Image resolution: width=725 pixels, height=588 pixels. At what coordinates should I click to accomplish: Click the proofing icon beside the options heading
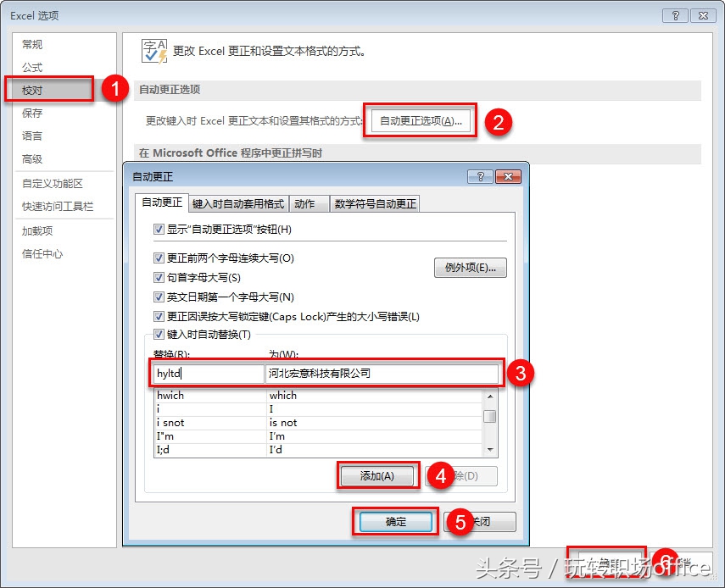point(154,51)
